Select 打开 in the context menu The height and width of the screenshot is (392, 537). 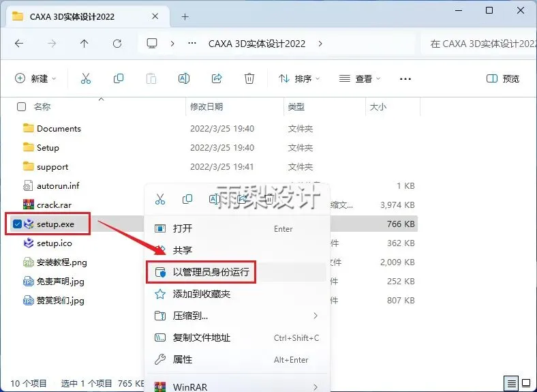click(237, 228)
